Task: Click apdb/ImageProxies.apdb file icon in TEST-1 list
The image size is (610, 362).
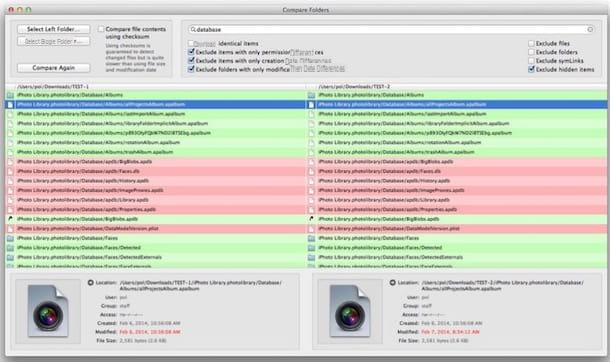Action: 10,191
